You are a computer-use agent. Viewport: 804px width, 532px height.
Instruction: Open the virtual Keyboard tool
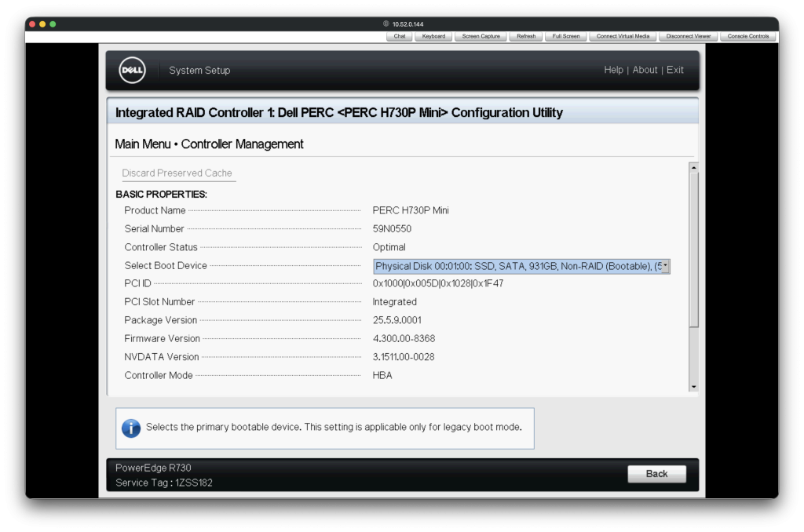pos(433,35)
